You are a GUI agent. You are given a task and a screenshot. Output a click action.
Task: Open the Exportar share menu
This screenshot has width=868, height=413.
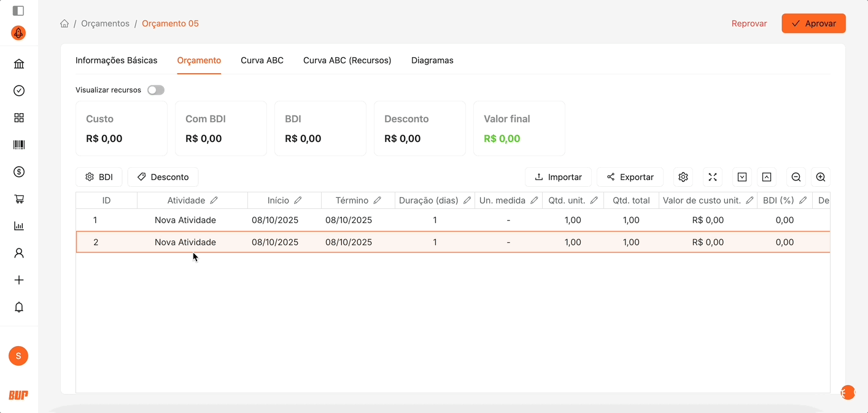630,177
